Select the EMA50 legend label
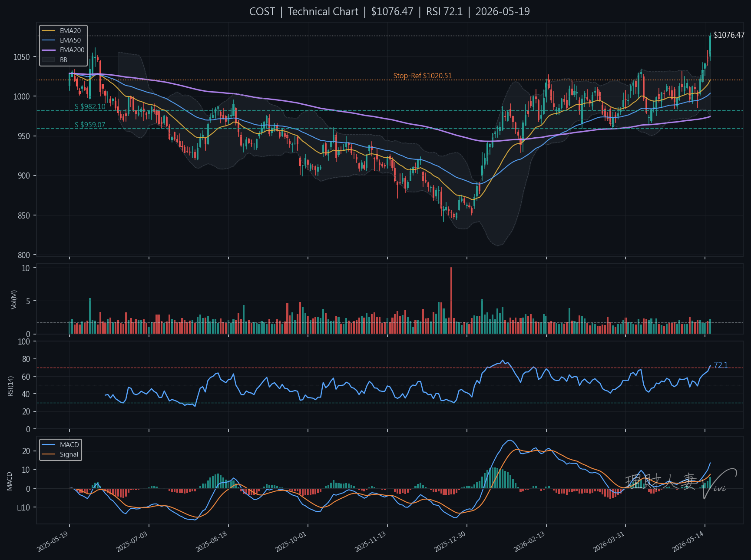Screen dimensions: 751x560 (70, 40)
